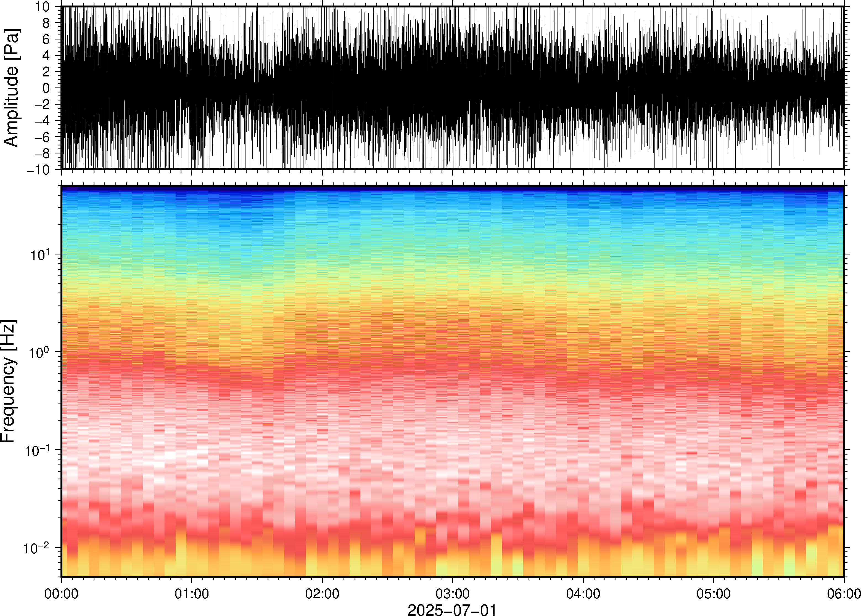
Task: Click amplitude tick label '−8'
Action: coord(42,154)
